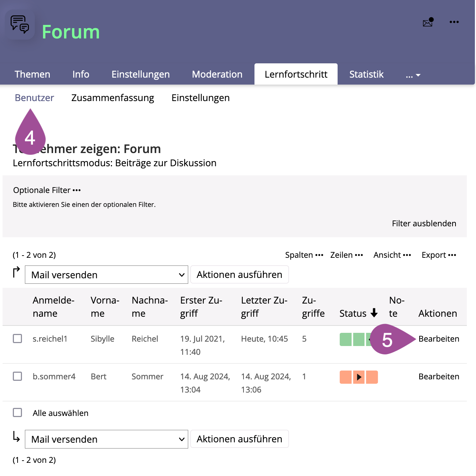Image resolution: width=476 pixels, height=476 pixels.
Task: Click Bert Sommer's orange in-progress status icon
Action: [358, 377]
